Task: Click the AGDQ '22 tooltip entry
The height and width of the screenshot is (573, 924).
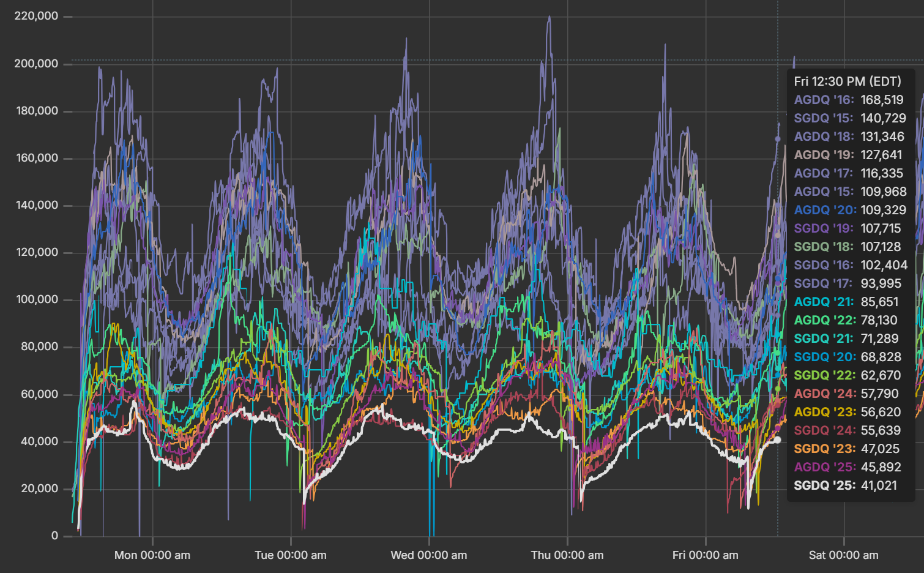Action: tap(846, 320)
